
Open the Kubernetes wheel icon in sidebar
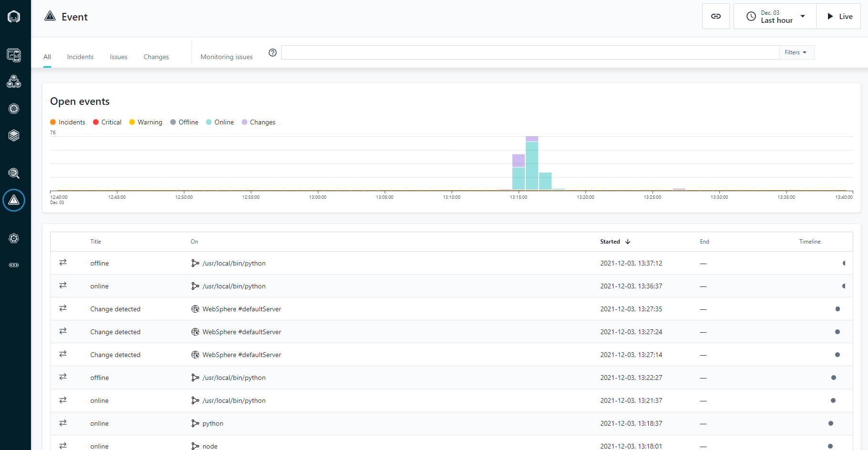click(x=14, y=109)
